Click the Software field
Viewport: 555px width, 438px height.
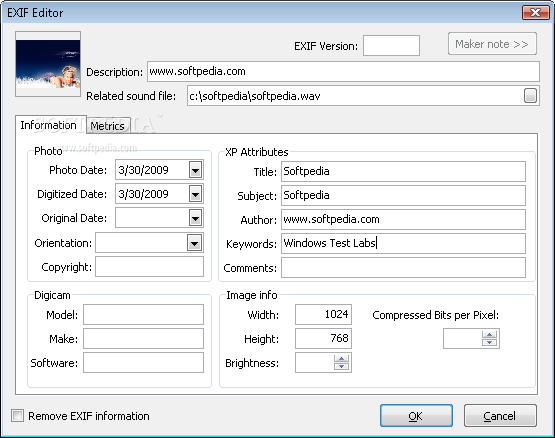point(143,363)
